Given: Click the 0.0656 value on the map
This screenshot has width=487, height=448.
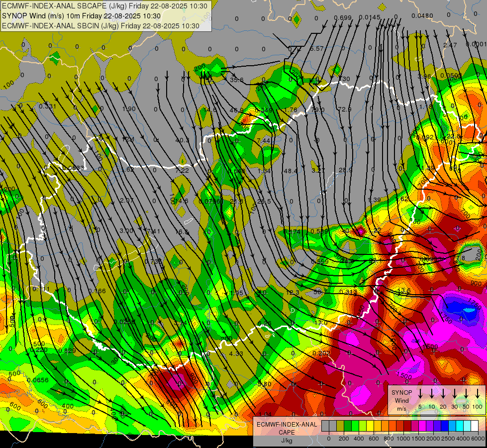Looking at the screenshot, I should 38,380.
